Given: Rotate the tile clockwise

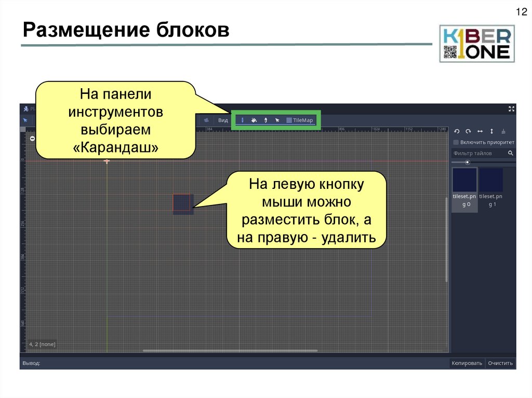Looking at the screenshot, I should pyautogui.click(x=468, y=131).
